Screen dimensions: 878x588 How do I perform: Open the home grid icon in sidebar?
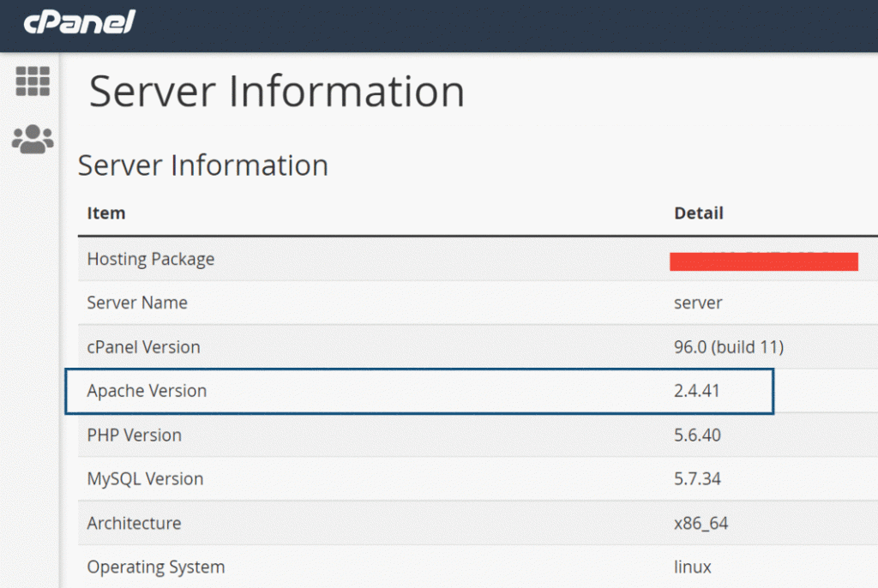pyautogui.click(x=33, y=81)
